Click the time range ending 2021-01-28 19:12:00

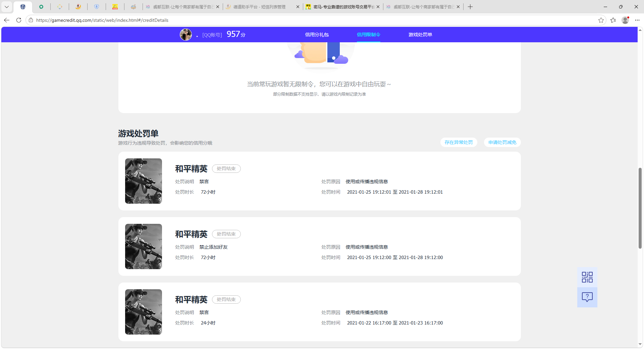(x=395, y=257)
